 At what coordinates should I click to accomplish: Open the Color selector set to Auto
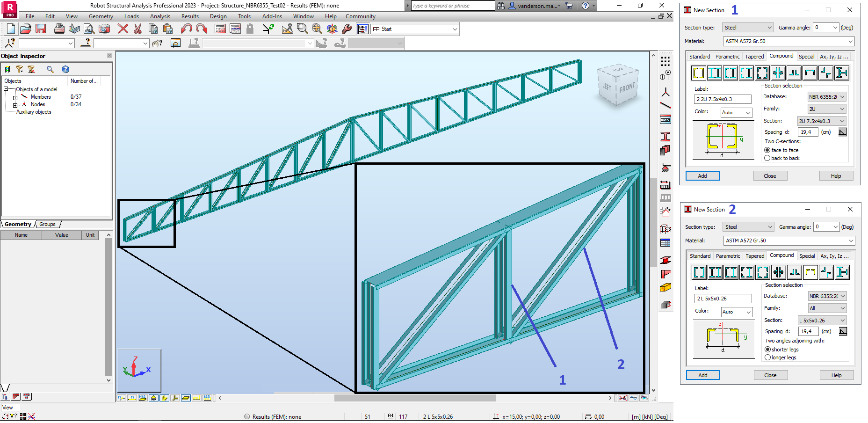(x=736, y=112)
